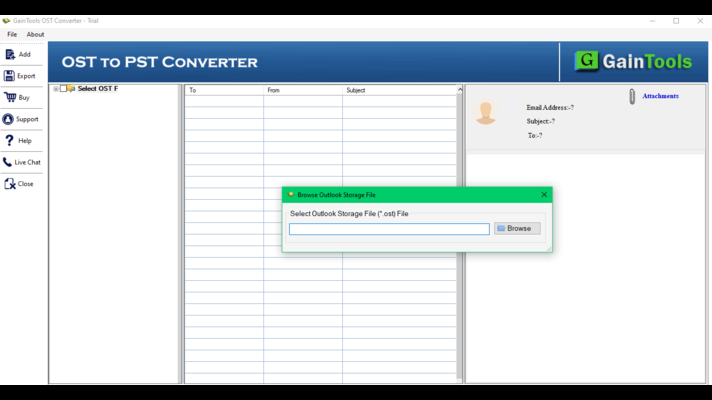Click the Email Address:-? label
This screenshot has width=712, height=400.
pyautogui.click(x=550, y=108)
